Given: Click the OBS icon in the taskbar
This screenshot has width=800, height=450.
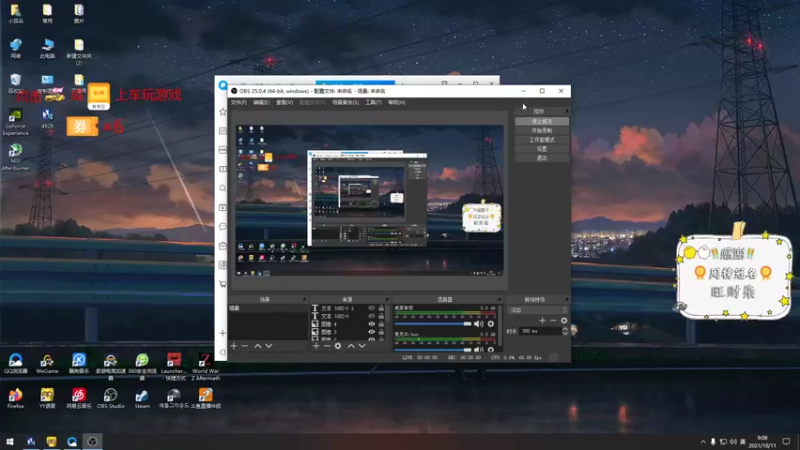Looking at the screenshot, I should (x=92, y=441).
